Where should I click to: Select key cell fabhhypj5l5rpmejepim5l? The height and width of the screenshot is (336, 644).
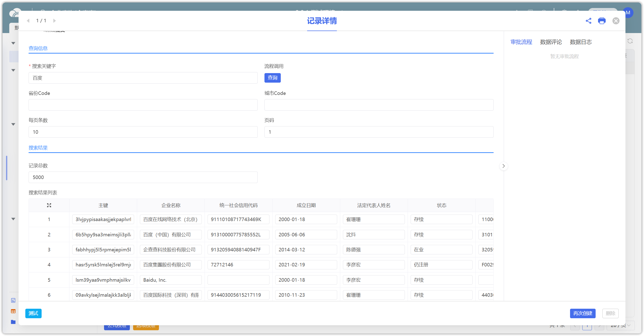(103, 250)
